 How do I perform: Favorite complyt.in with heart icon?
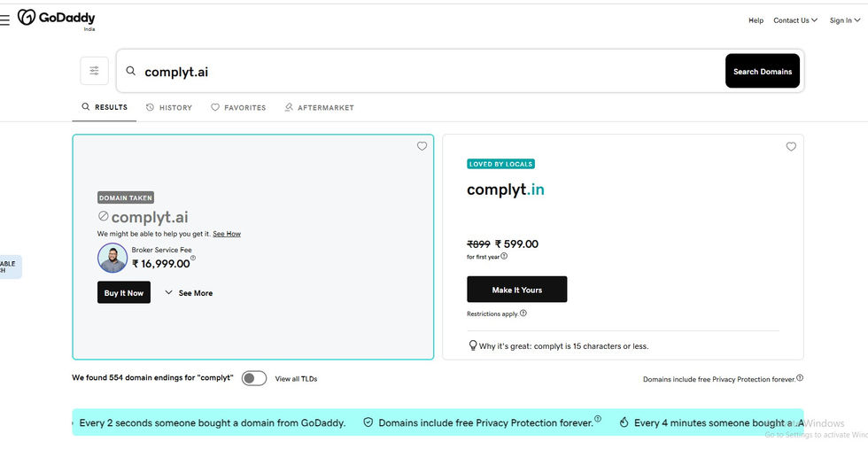791,147
